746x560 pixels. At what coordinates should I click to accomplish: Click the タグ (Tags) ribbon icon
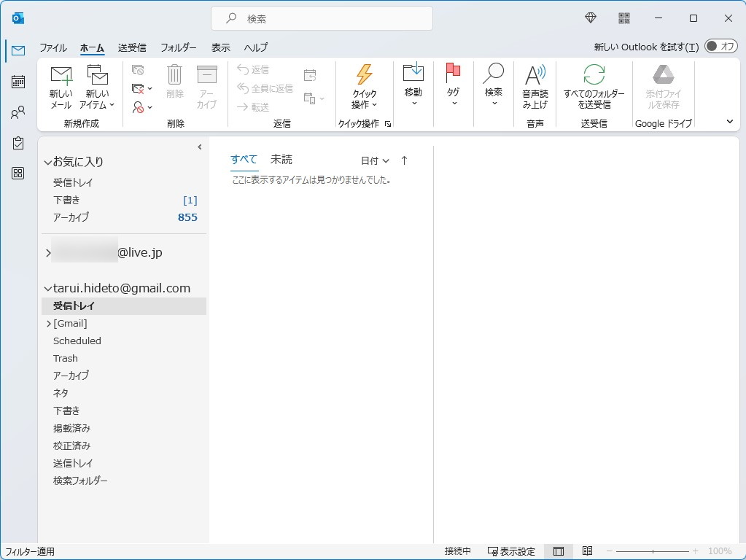pos(453,87)
